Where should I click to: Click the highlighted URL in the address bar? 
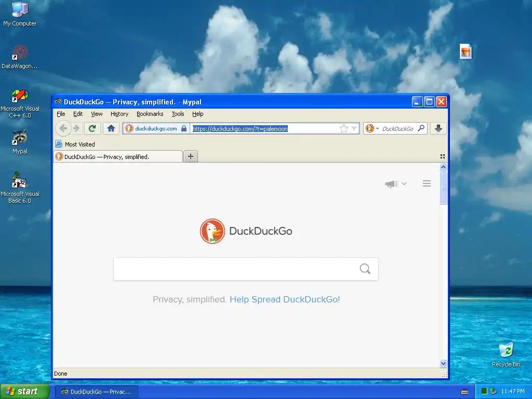pos(240,129)
